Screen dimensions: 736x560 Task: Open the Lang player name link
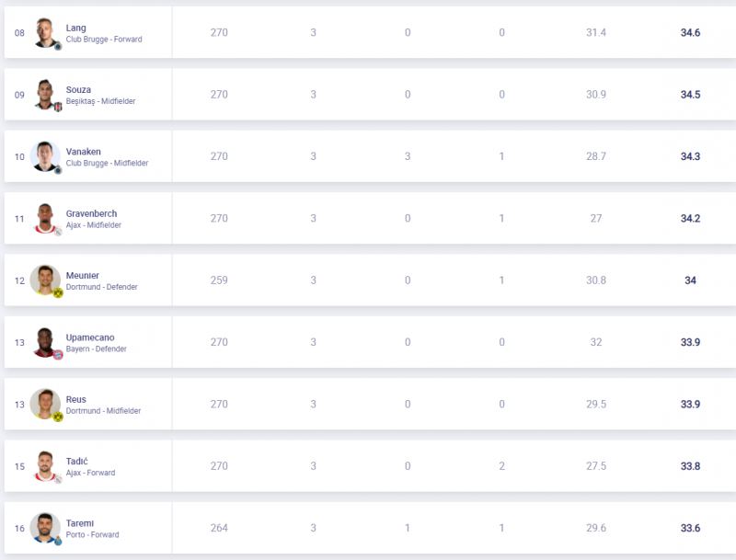click(75, 28)
